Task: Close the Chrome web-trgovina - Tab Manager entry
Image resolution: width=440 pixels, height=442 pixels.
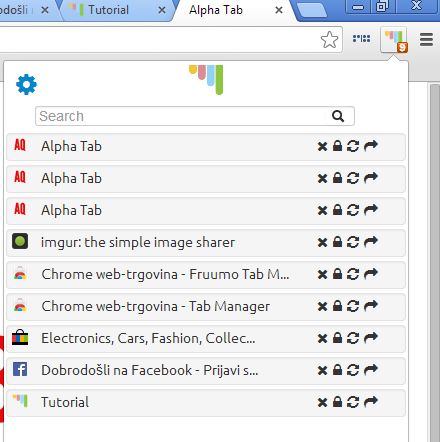Action: pos(322,306)
